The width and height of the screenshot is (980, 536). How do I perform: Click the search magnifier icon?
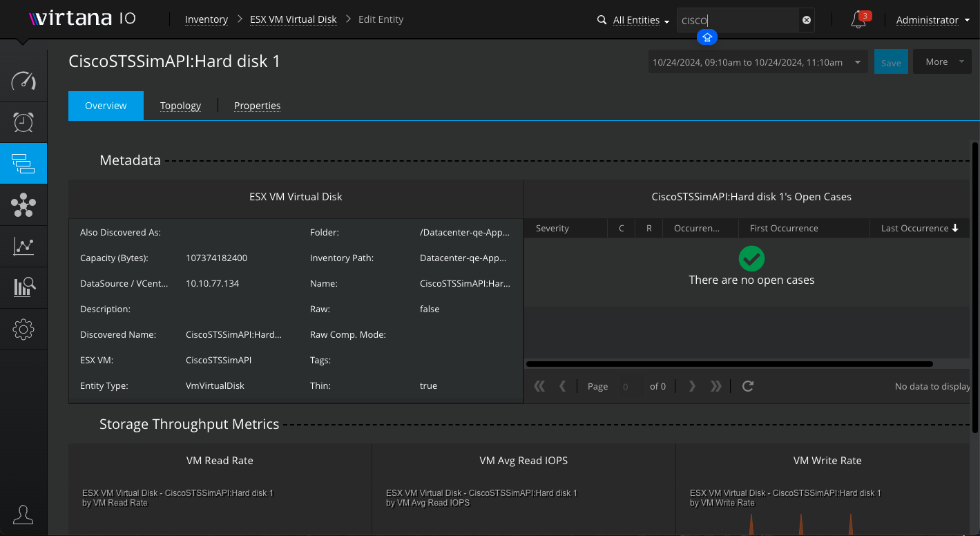click(x=602, y=20)
